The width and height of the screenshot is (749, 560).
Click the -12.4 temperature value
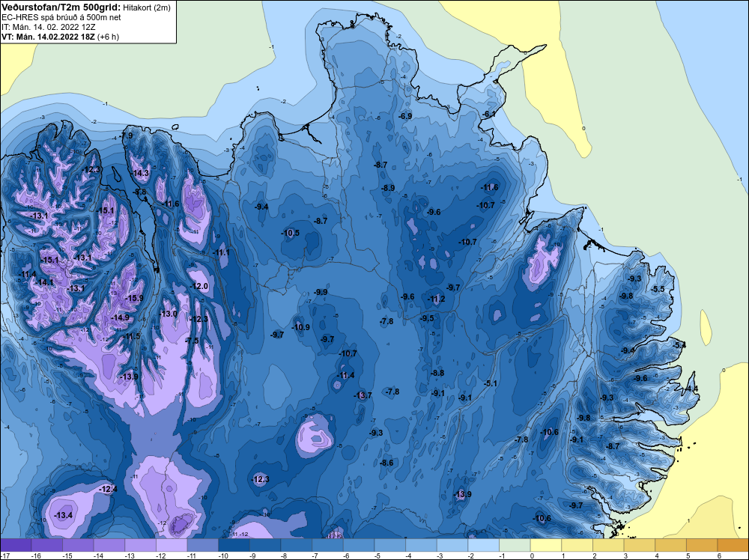[108, 489]
